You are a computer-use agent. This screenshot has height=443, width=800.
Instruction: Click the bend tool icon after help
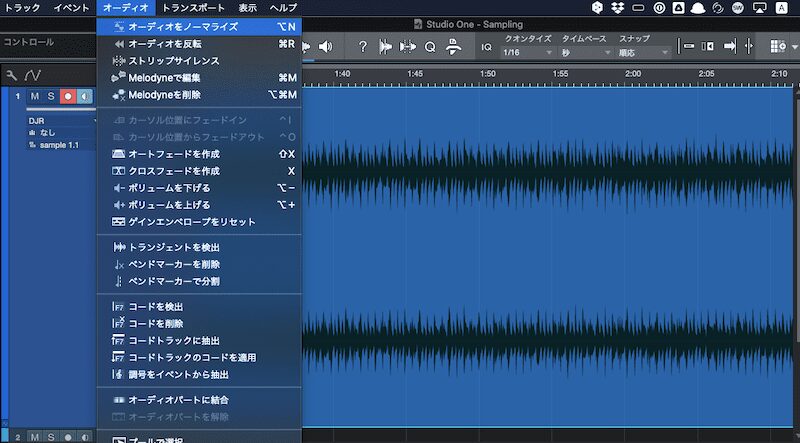click(385, 47)
